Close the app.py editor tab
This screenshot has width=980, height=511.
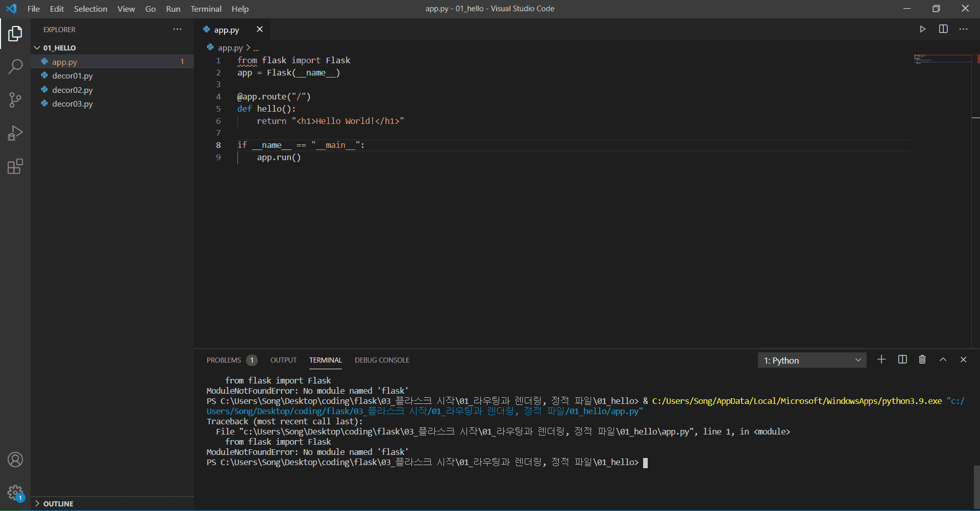[x=260, y=29]
